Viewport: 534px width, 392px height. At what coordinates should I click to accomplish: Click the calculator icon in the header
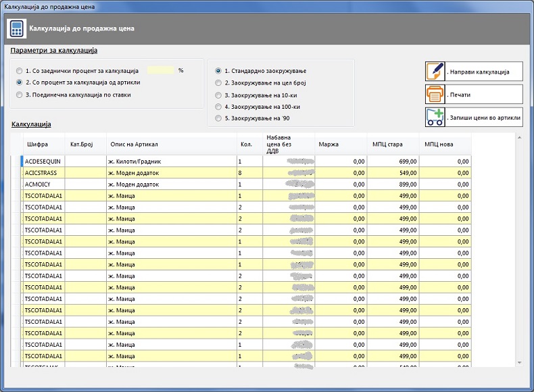[16, 28]
